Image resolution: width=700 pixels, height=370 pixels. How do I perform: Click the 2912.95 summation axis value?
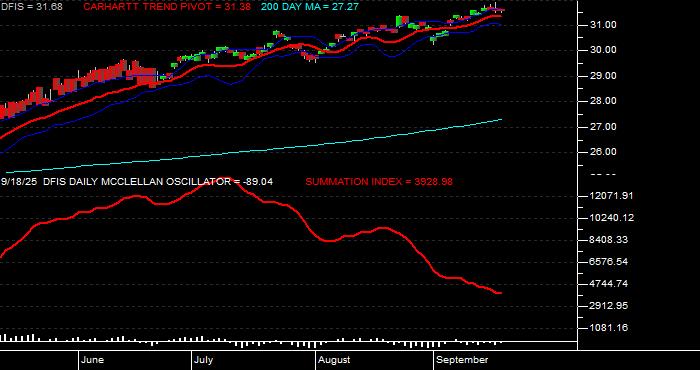[x=608, y=306]
